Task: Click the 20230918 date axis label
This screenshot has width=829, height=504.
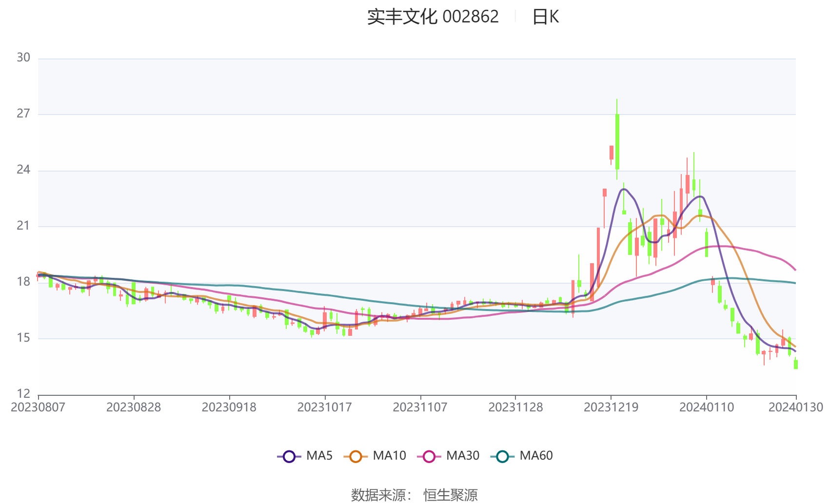Action: [229, 407]
